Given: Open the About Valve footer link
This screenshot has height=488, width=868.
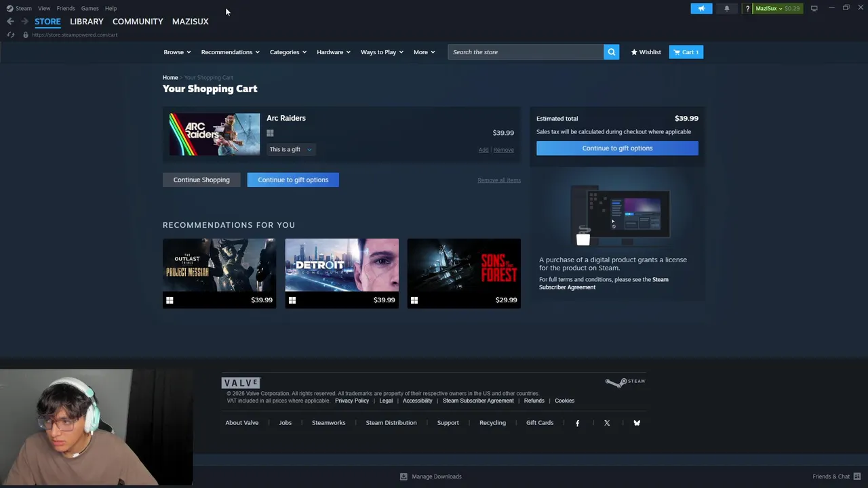Looking at the screenshot, I should tap(242, 423).
